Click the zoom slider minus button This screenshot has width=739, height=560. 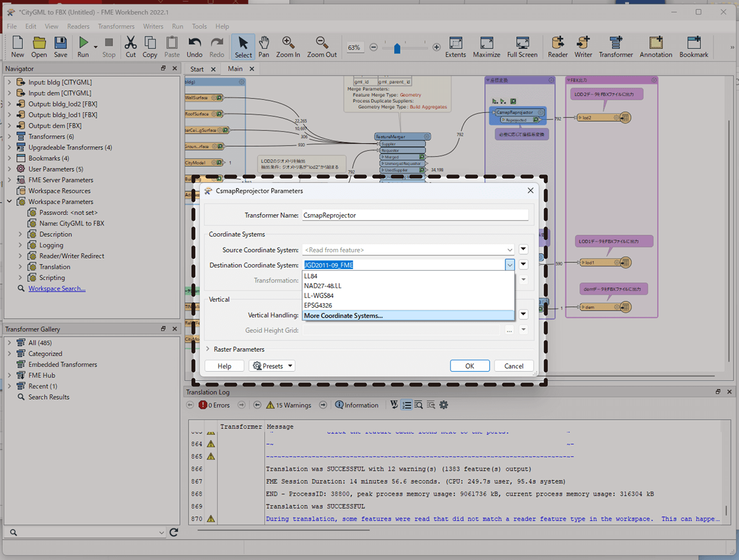[373, 47]
